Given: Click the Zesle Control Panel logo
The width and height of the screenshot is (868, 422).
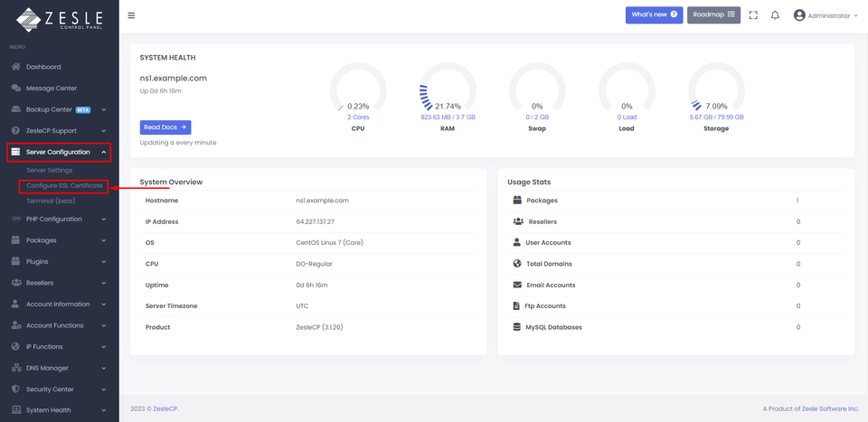Looking at the screenshot, I should click(x=59, y=18).
